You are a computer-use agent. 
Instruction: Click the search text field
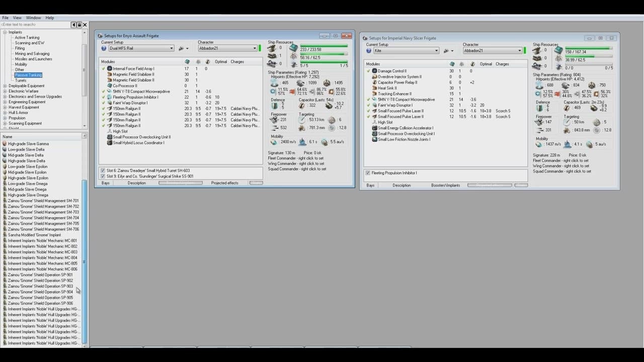click(35, 25)
